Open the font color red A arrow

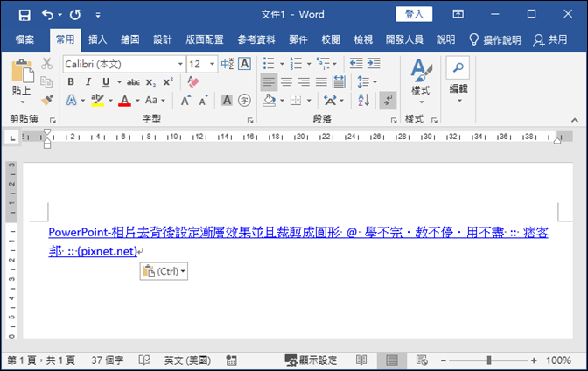point(137,100)
